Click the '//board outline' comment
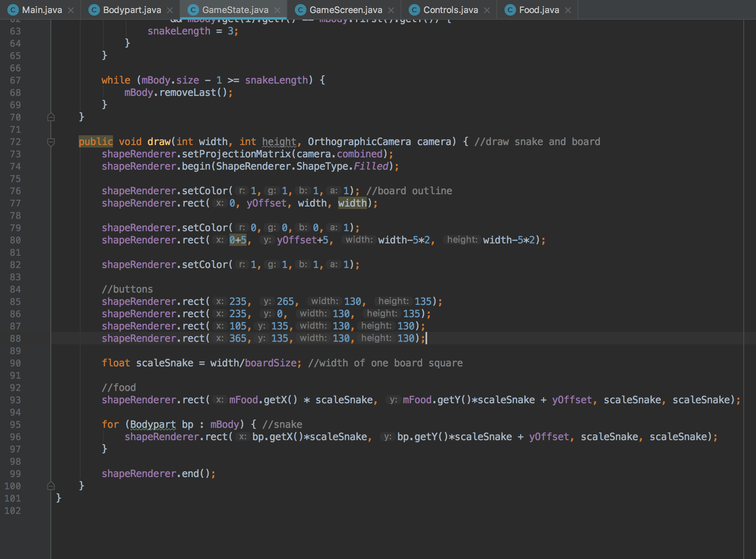Viewport: 756px width, 559px height. (409, 191)
